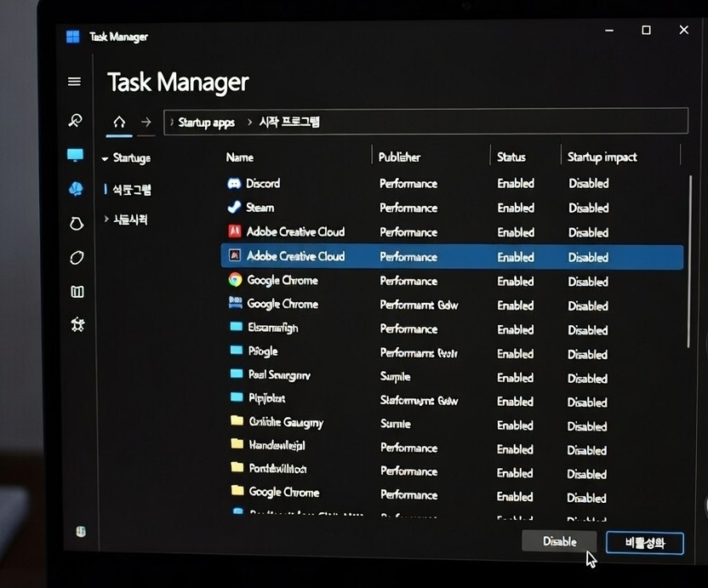Open the book-shaped sidebar icon
The height and width of the screenshot is (588, 708).
pos(77,292)
